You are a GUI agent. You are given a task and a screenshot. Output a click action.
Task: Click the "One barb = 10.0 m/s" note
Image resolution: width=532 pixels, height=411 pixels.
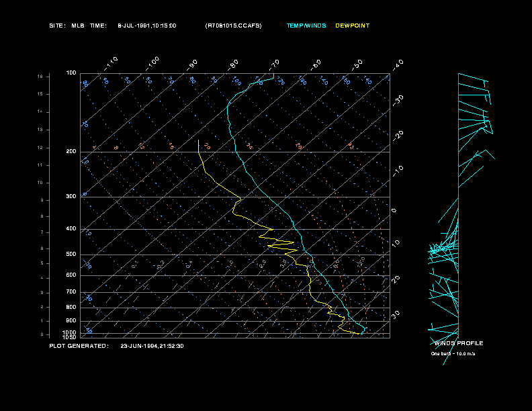tap(453, 354)
